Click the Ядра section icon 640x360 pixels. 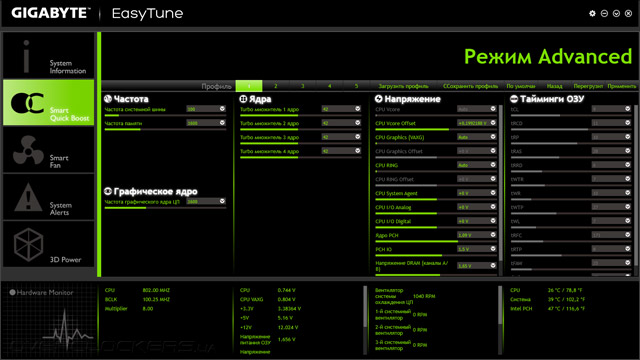[243, 99]
